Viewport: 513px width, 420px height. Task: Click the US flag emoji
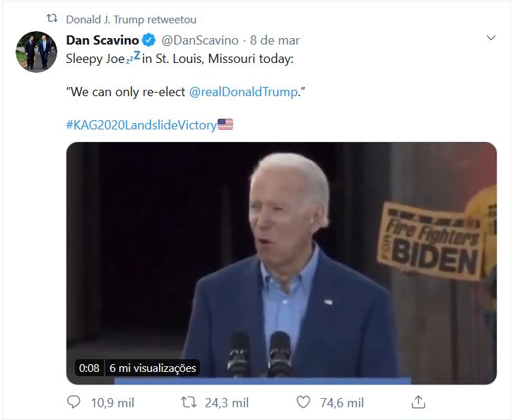[225, 125]
